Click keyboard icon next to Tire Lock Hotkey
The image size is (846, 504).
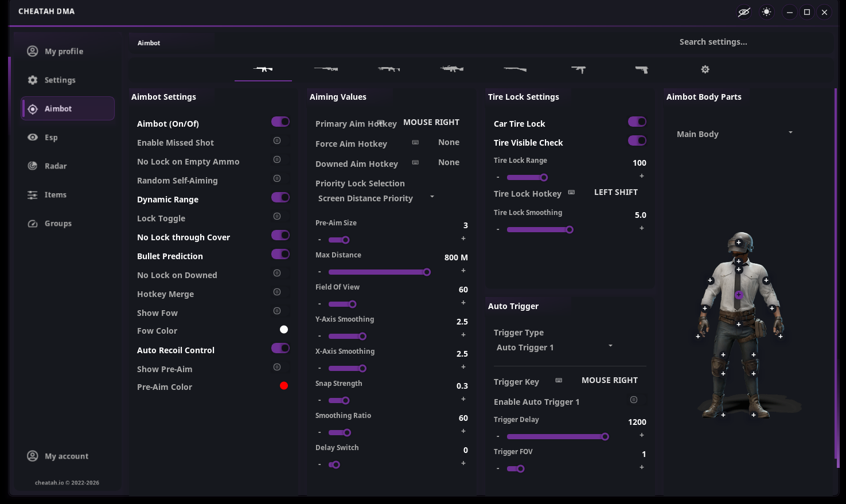point(571,192)
